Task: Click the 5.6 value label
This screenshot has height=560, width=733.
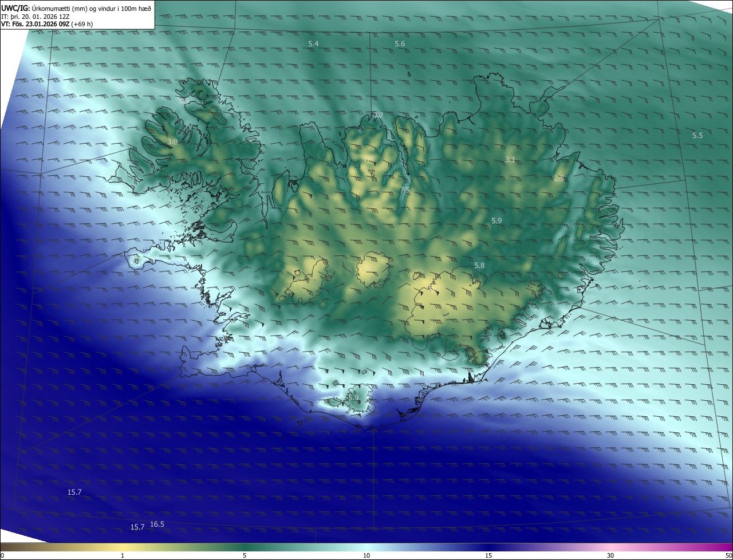Action: coord(400,44)
